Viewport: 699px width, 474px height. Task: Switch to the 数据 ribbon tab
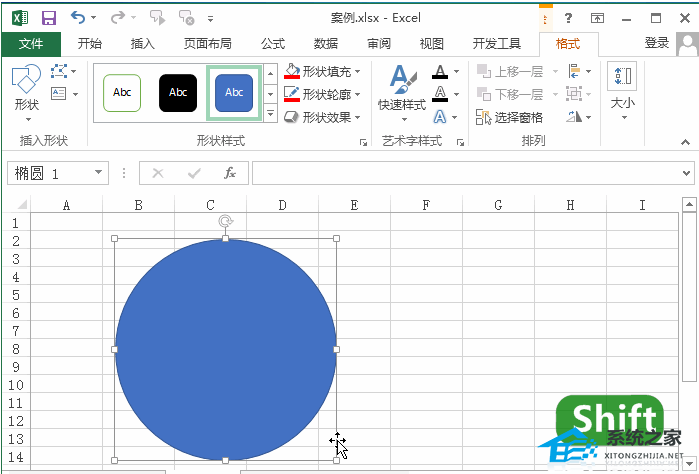326,44
